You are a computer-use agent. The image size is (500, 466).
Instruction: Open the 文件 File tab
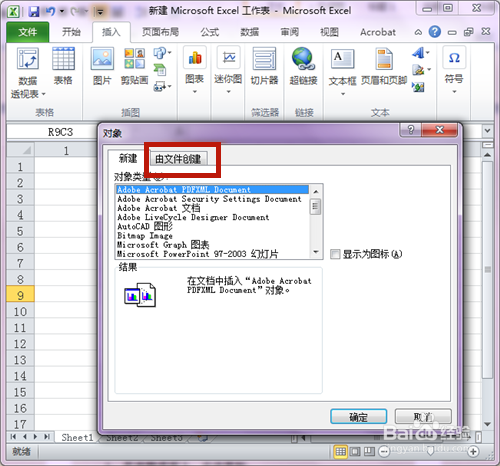coord(28,32)
